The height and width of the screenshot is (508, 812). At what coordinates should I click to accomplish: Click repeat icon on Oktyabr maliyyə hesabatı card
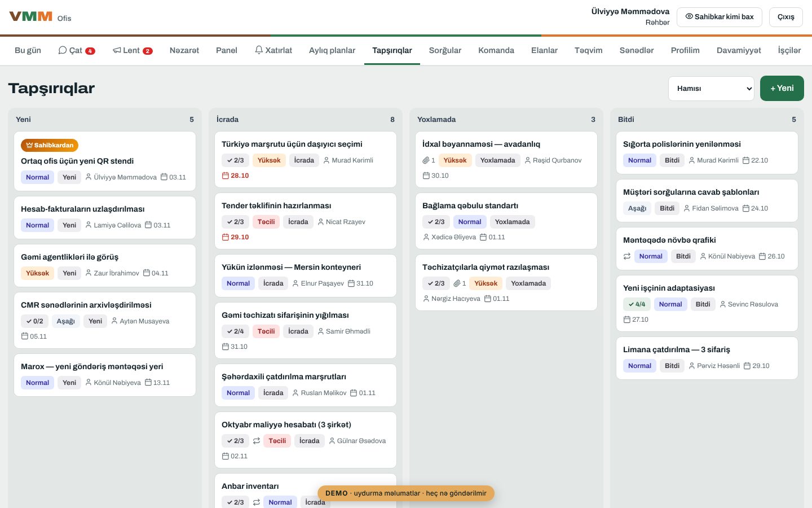tap(257, 441)
